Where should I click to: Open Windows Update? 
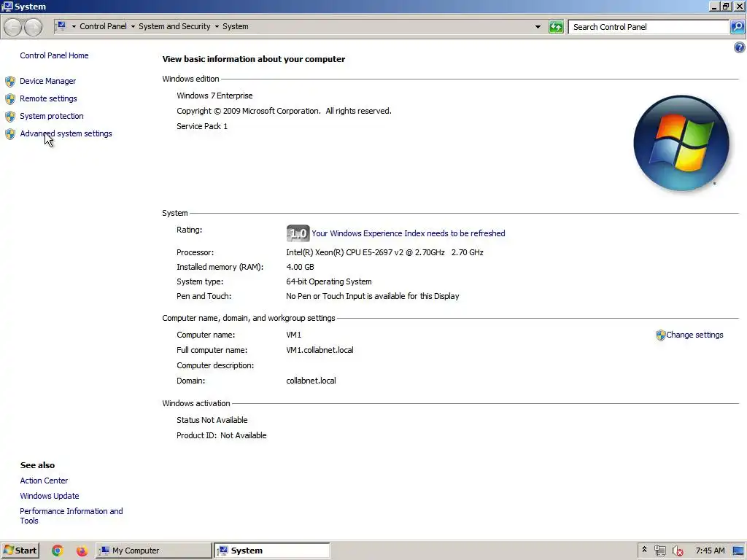pos(50,496)
